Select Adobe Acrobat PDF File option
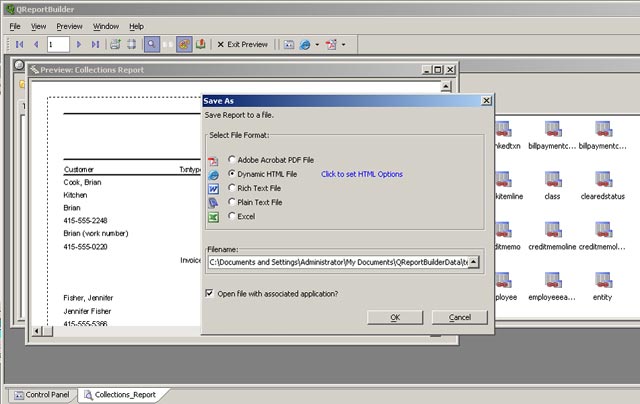Screen dimensions: 640x404 click(x=271, y=160)
